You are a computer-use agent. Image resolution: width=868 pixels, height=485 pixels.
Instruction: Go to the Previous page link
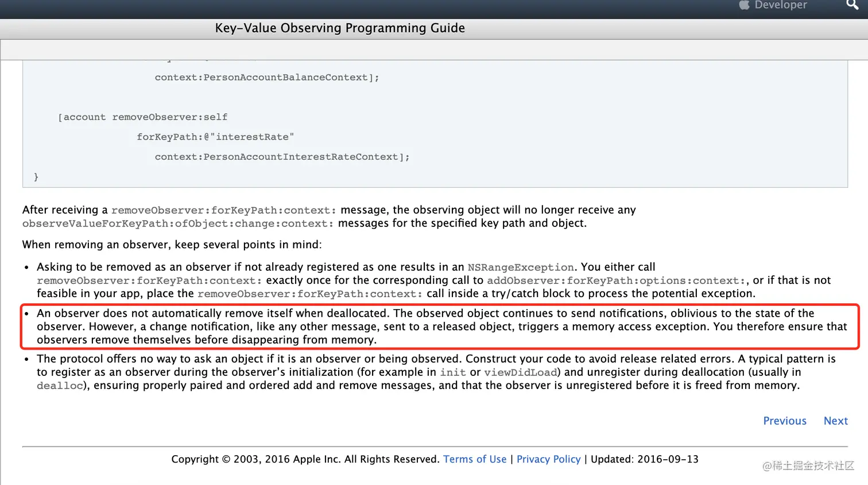point(785,421)
